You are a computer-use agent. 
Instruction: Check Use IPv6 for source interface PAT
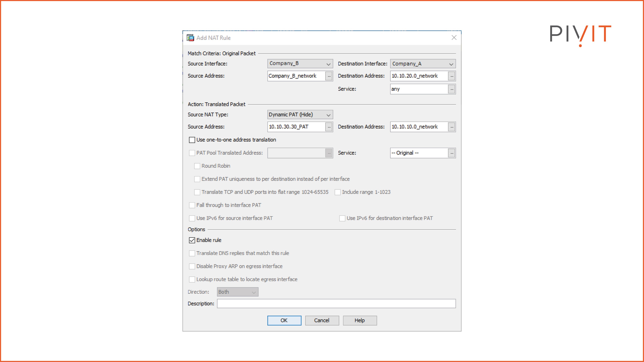click(192, 218)
